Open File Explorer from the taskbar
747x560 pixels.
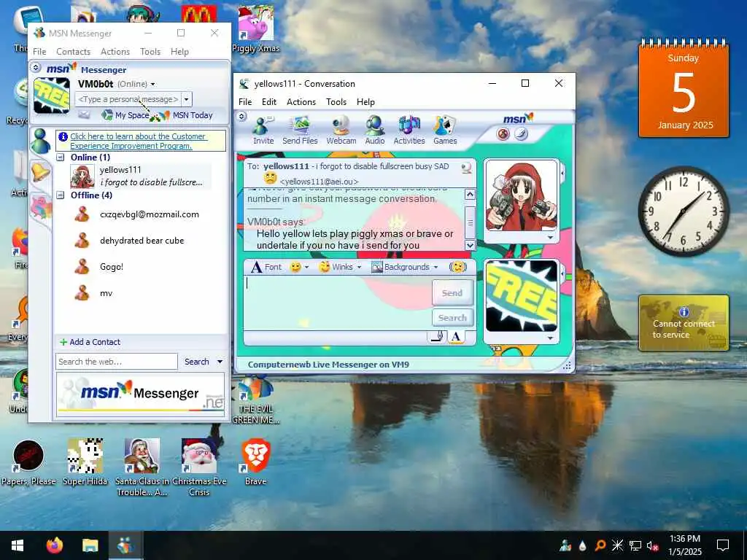pos(90,545)
